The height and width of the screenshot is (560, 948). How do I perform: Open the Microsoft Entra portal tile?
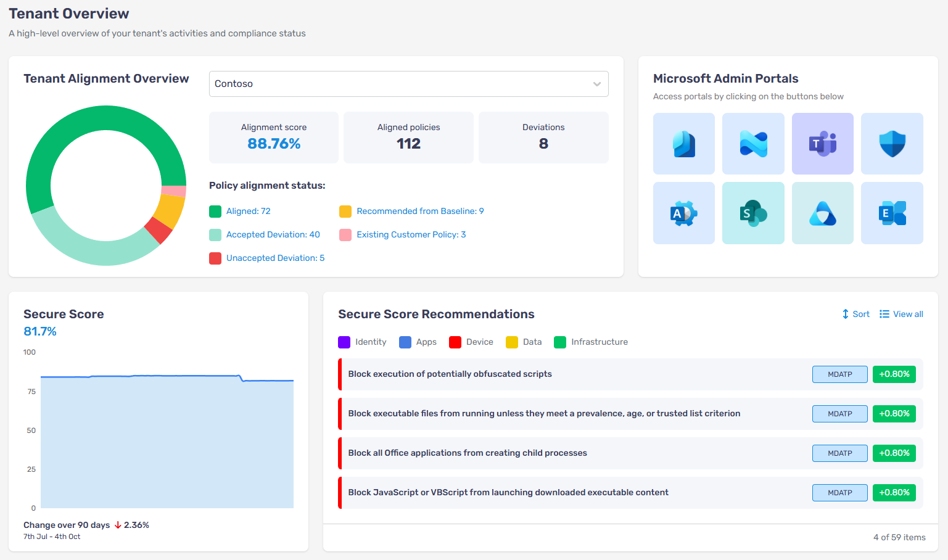point(822,213)
